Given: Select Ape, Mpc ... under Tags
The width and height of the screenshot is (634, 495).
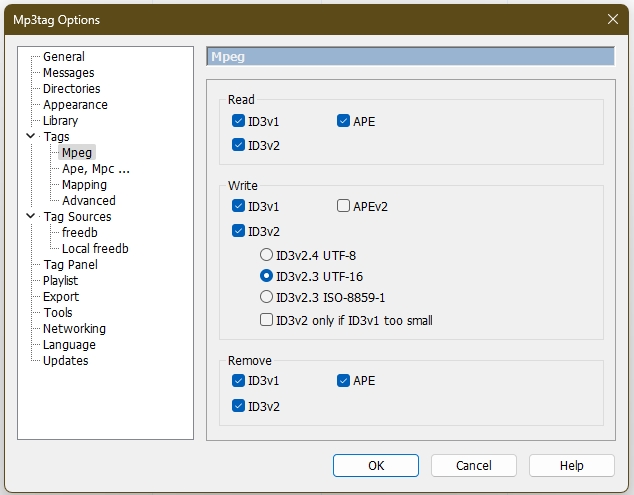Looking at the screenshot, I should coord(96,169).
